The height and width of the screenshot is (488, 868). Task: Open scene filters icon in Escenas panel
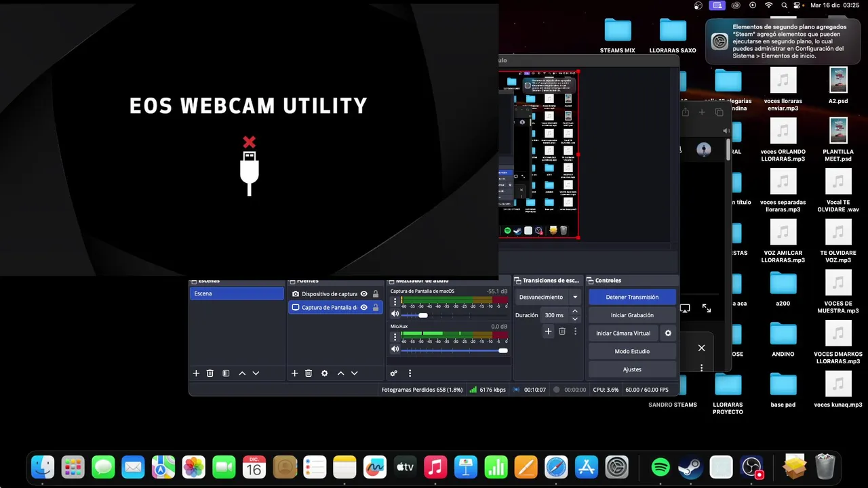click(226, 373)
